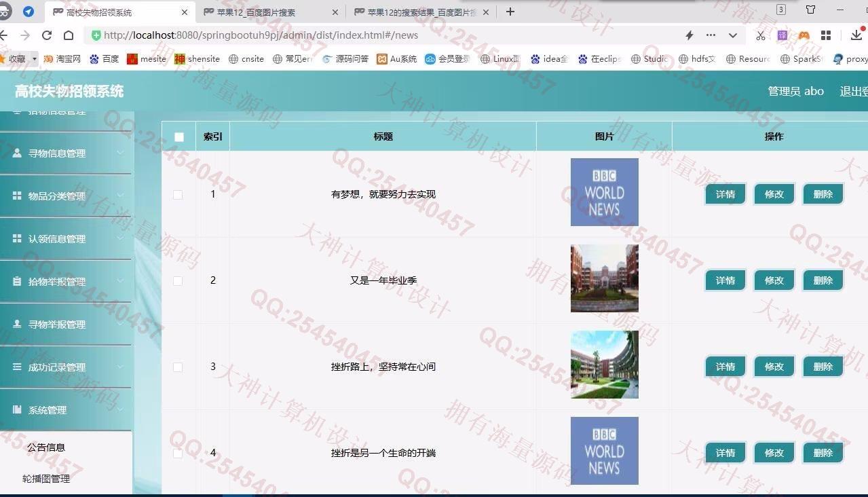Close the 高校失物招领系统 tab

click(x=185, y=12)
